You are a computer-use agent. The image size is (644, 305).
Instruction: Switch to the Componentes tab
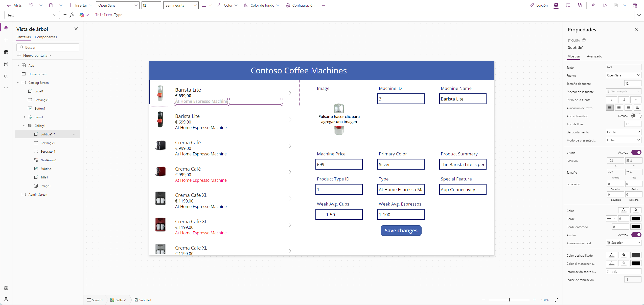(46, 37)
